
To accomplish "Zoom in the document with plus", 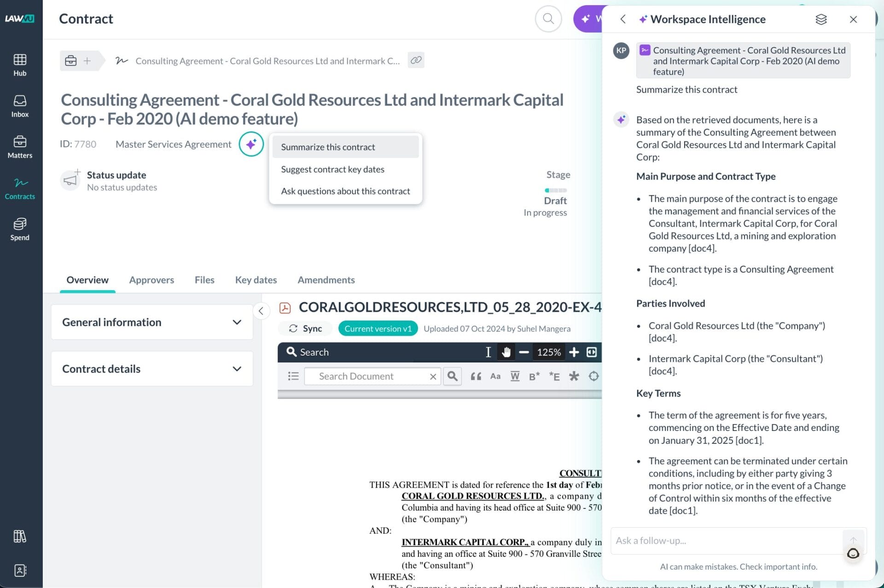I will (x=574, y=352).
